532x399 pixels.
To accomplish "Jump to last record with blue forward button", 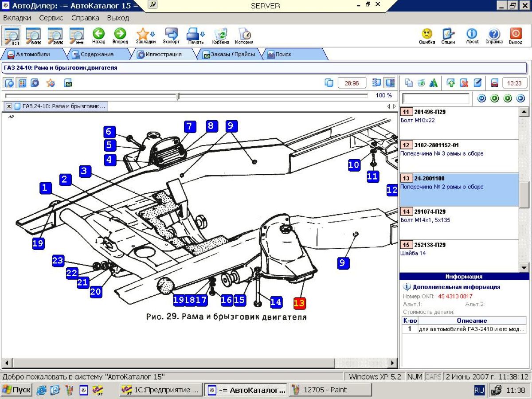I will click(521, 98).
